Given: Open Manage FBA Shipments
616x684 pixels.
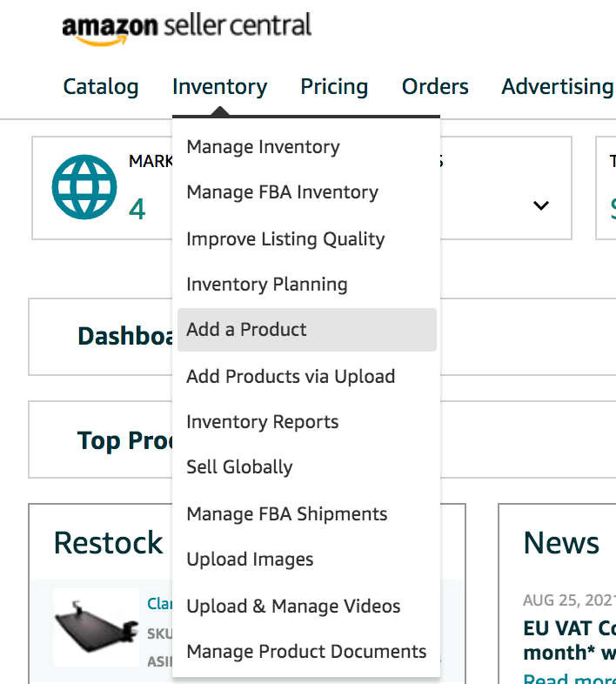Looking at the screenshot, I should pyautogui.click(x=286, y=514).
